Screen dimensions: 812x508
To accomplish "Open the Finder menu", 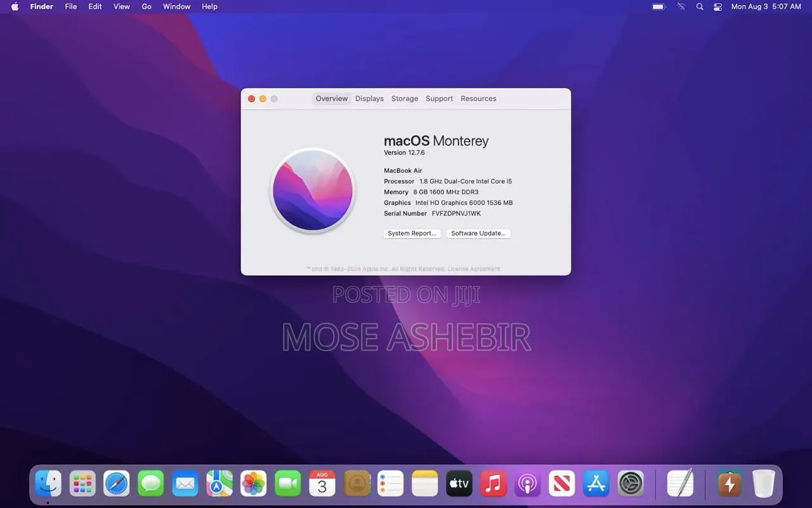I will click(x=41, y=6).
